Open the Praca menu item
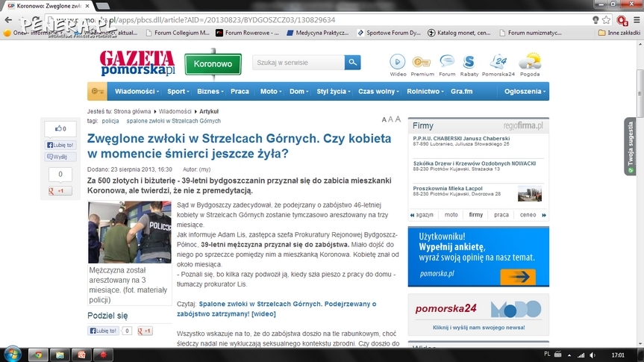Screen dimensions: 644x362 (x=240, y=91)
